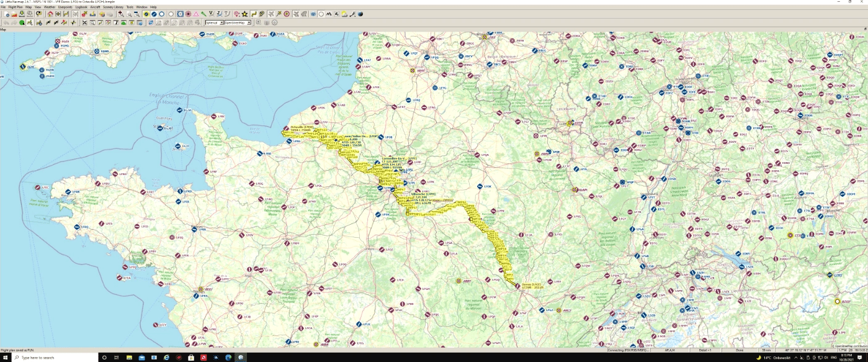This screenshot has height=362, width=868.
Task: Click the sun and cloud weather icon
Action: click(x=344, y=14)
